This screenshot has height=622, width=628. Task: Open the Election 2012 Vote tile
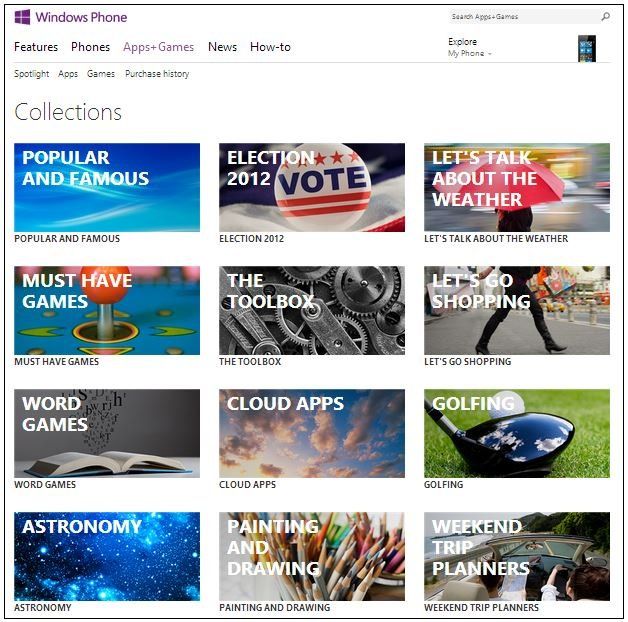(312, 187)
